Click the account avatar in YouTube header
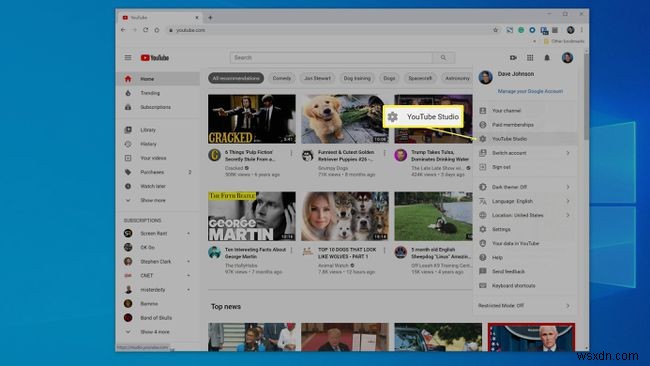 tap(567, 58)
